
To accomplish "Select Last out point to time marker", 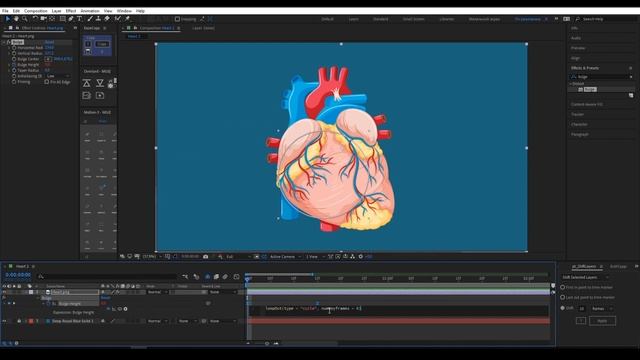I will click(x=562, y=298).
